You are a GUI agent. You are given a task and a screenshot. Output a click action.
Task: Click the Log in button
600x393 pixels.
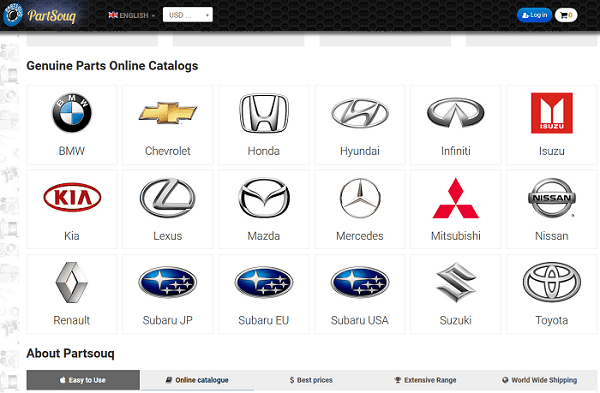[x=535, y=15]
